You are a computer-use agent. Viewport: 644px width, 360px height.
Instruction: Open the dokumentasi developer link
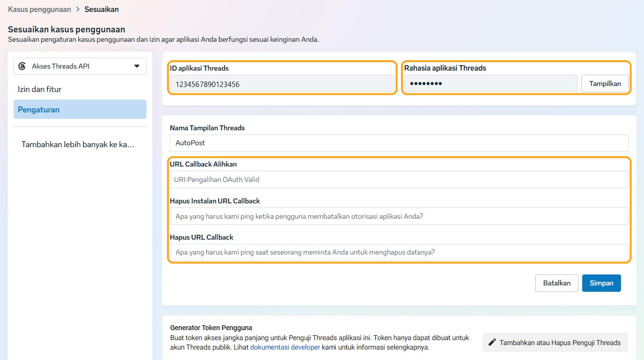click(285, 347)
